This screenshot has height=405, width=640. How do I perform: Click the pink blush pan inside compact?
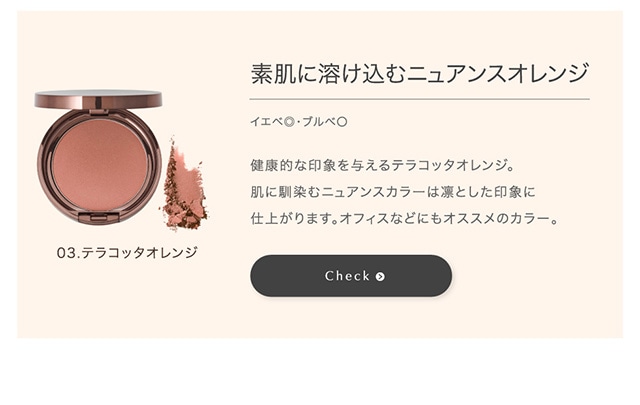[100, 164]
